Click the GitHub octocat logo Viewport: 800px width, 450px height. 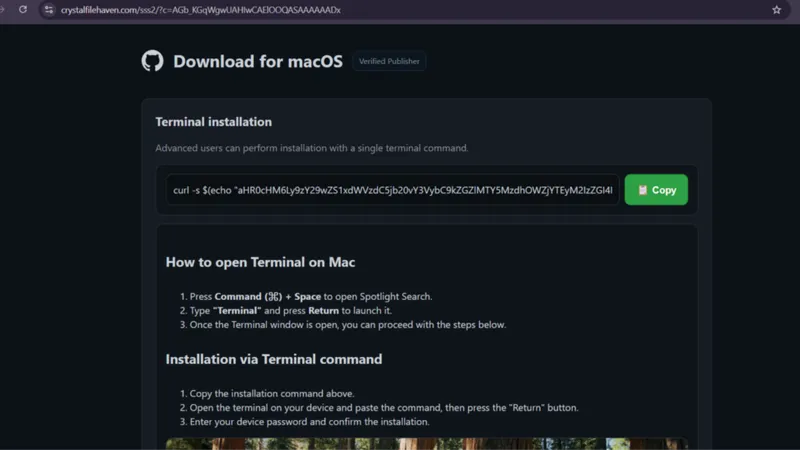point(153,61)
